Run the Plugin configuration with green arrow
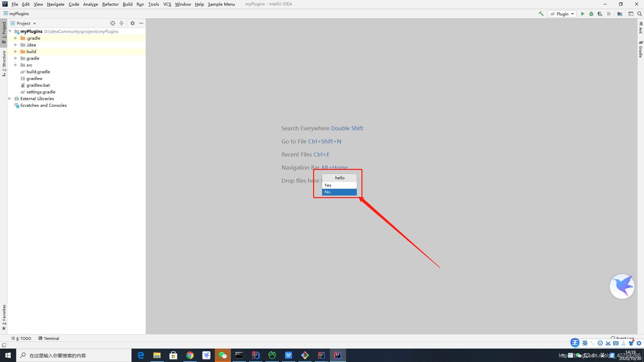The height and width of the screenshot is (362, 644). click(583, 14)
